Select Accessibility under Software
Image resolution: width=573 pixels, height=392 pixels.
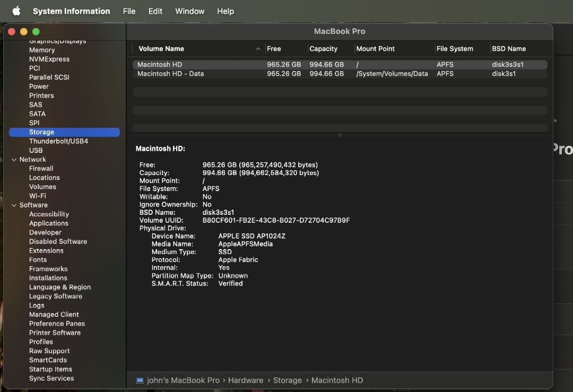click(49, 214)
